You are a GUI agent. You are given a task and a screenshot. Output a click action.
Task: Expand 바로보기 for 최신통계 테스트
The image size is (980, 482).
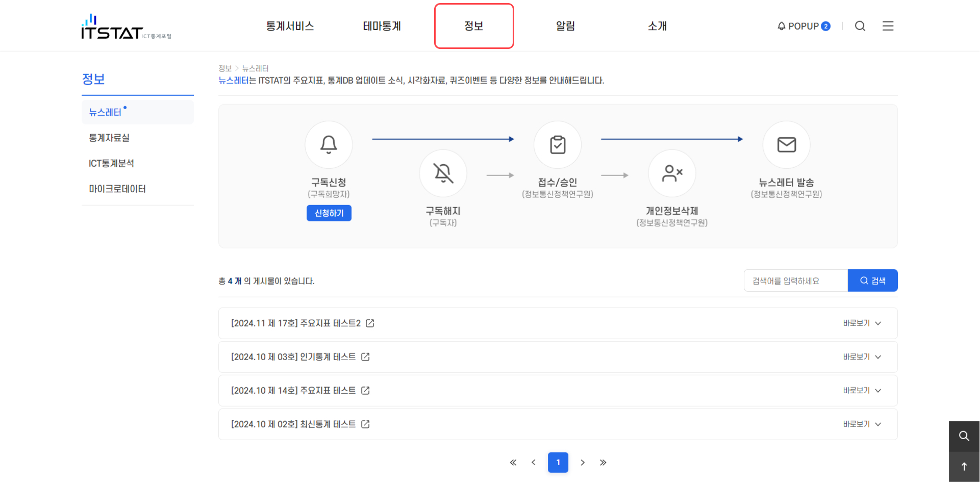[x=862, y=424]
